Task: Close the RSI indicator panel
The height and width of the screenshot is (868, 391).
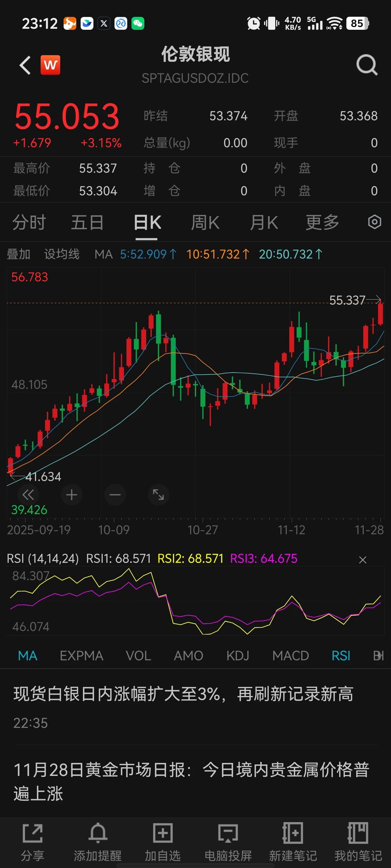Action: coord(363,560)
